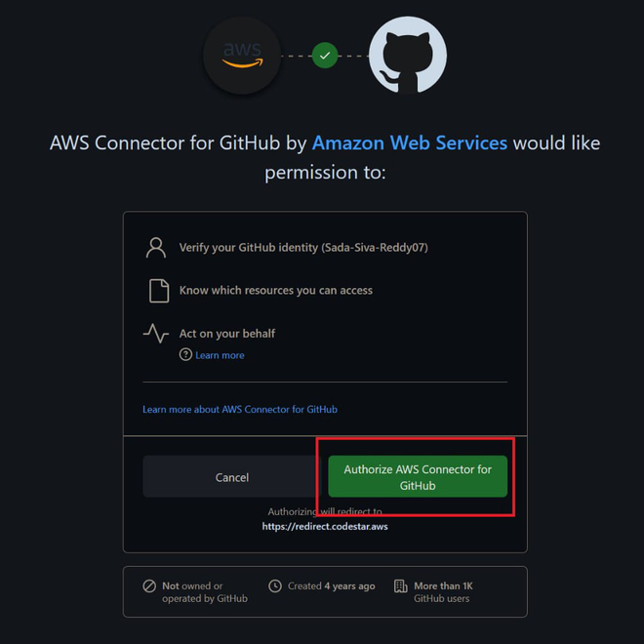Open Learn more about AWS Connector for GitHub
Image resolution: width=644 pixels, height=644 pixels.
click(240, 410)
